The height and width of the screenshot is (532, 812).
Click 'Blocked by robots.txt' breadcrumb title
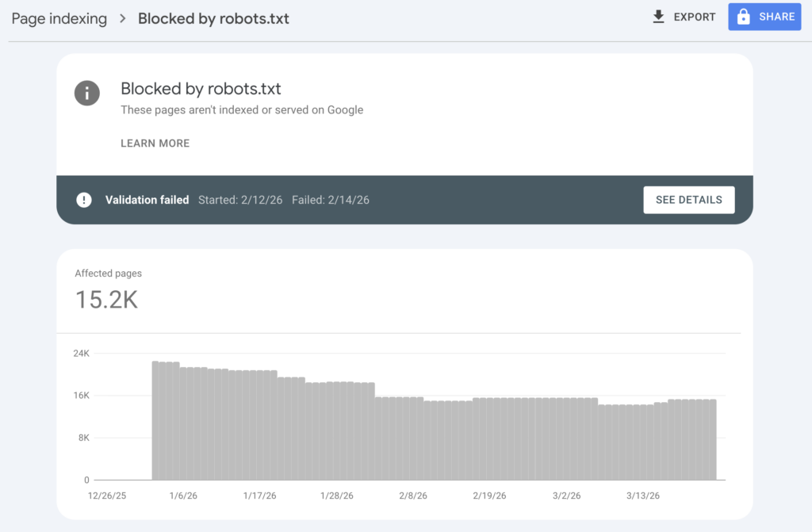pos(213,18)
